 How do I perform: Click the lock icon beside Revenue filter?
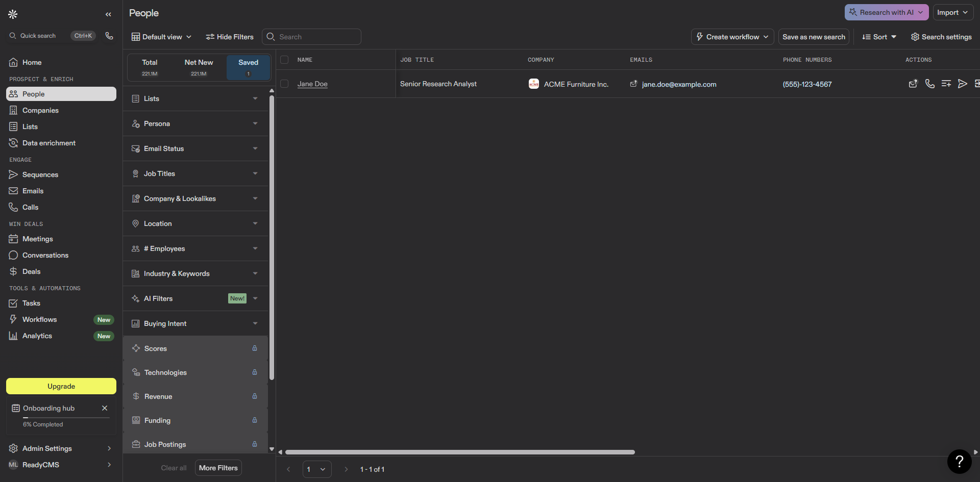[255, 396]
